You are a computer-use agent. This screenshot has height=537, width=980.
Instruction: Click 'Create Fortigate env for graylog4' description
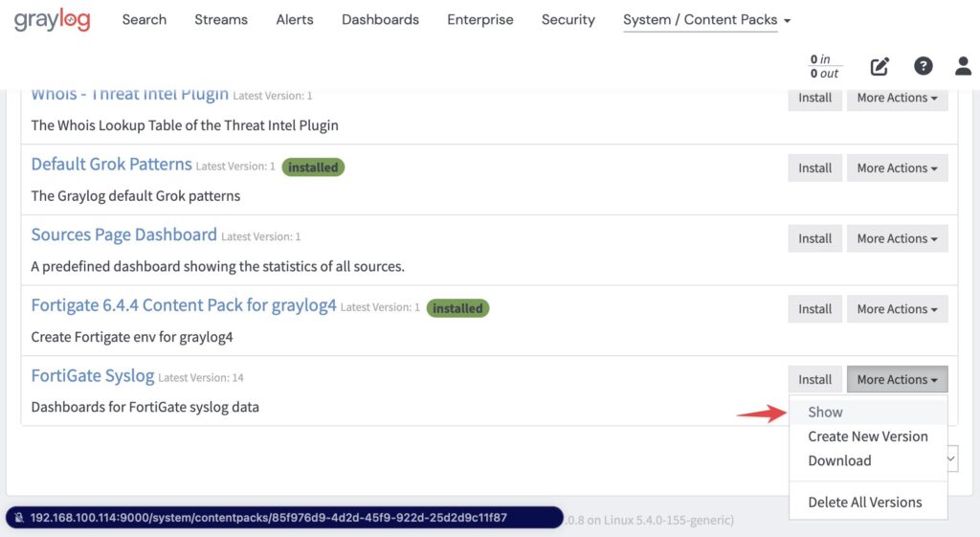[132, 338]
